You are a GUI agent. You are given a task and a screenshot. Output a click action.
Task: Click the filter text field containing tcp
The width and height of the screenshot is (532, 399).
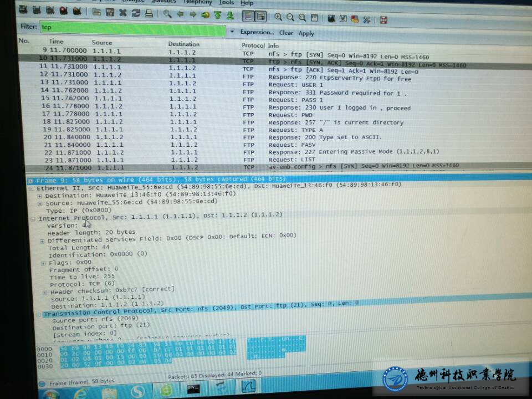pyautogui.click(x=132, y=28)
